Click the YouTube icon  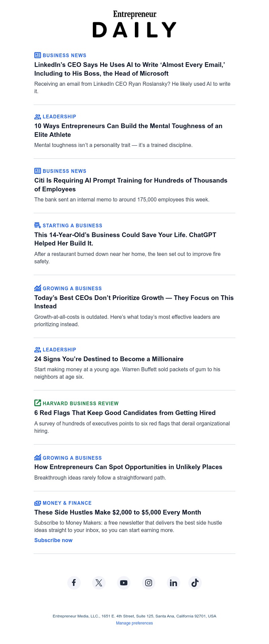[124, 583]
